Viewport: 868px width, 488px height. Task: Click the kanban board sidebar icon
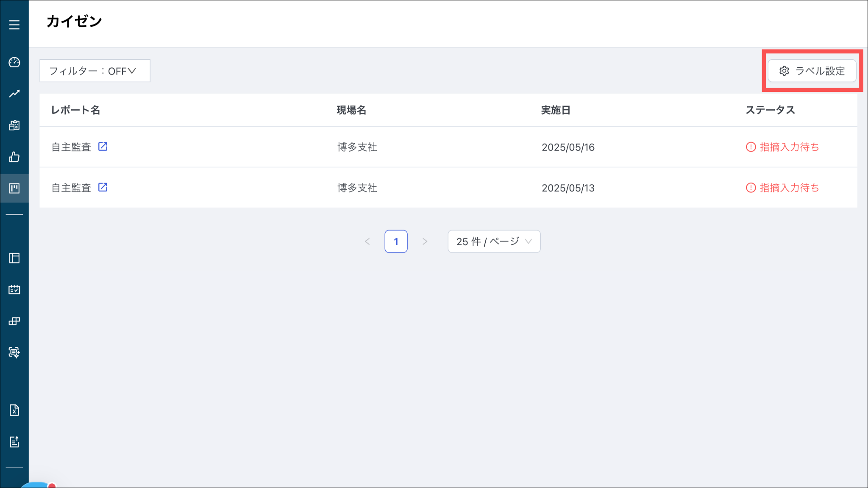14,188
